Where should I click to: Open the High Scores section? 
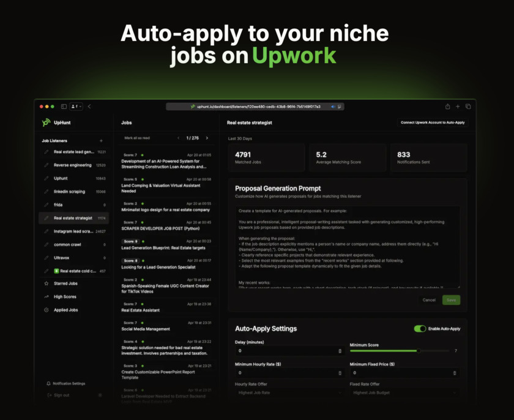click(x=74, y=297)
